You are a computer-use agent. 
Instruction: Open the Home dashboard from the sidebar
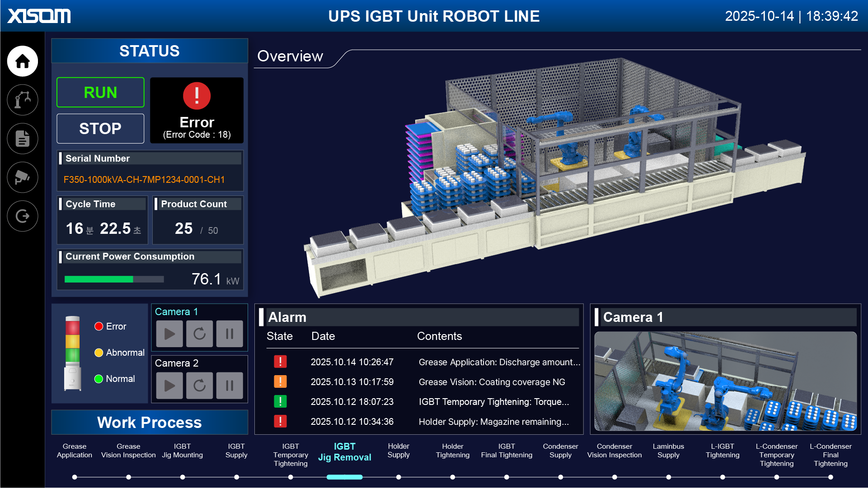[22, 61]
